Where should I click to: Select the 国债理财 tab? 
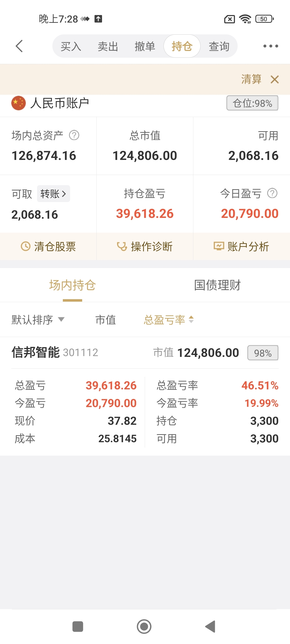[218, 285]
